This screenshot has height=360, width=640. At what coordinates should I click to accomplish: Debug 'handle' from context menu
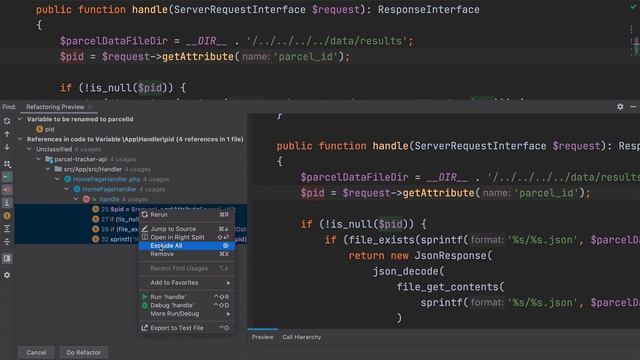pos(187,305)
